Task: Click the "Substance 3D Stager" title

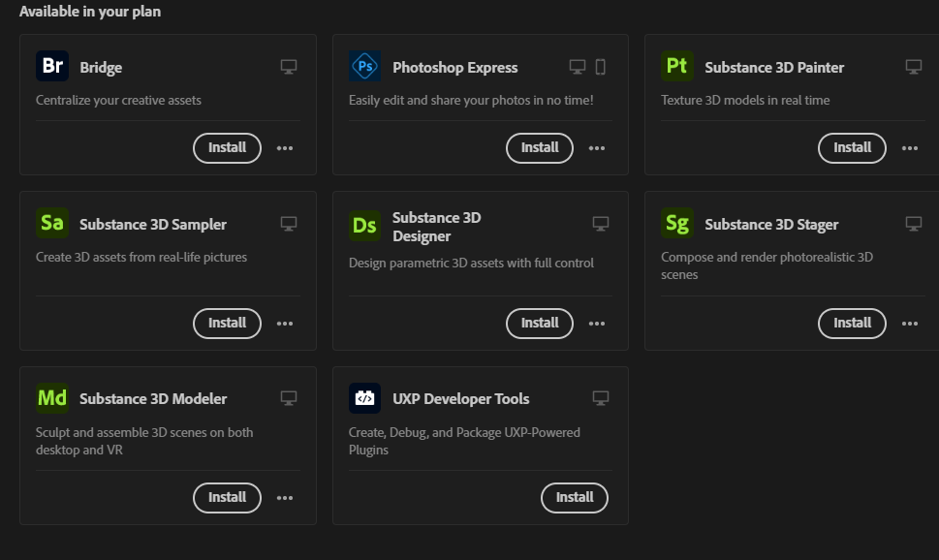Action: click(771, 225)
